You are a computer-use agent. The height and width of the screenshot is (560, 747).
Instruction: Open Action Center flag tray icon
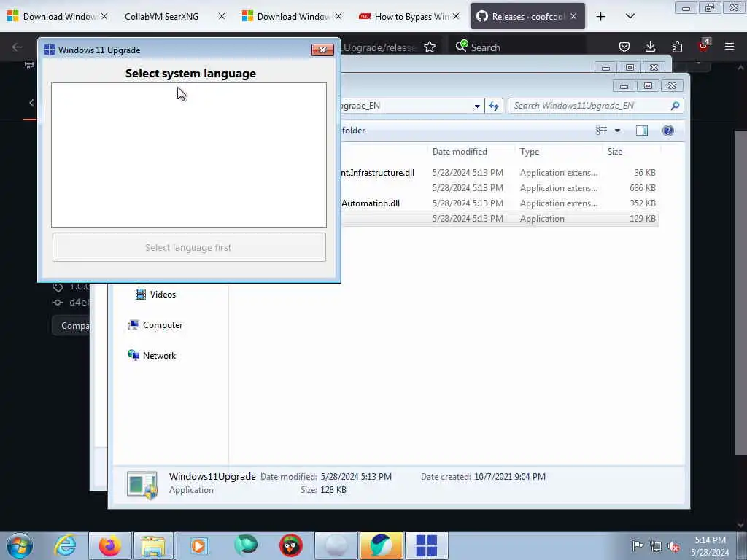(x=638, y=545)
